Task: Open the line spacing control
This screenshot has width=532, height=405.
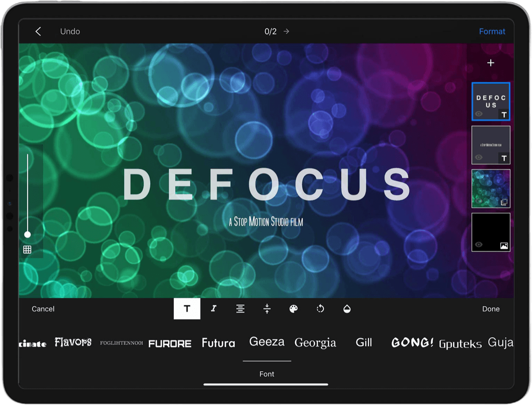Action: pyautogui.click(x=267, y=309)
